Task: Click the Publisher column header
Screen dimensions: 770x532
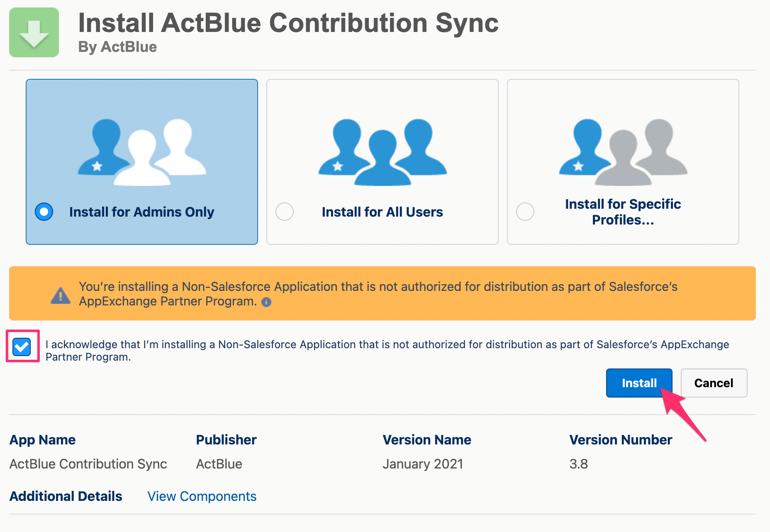Action: point(226,440)
